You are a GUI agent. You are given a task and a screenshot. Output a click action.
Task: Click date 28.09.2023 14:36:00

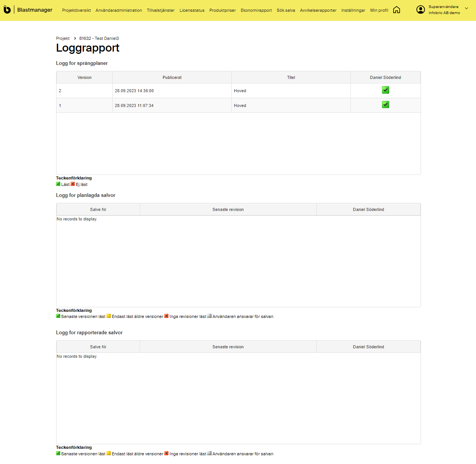coord(134,91)
